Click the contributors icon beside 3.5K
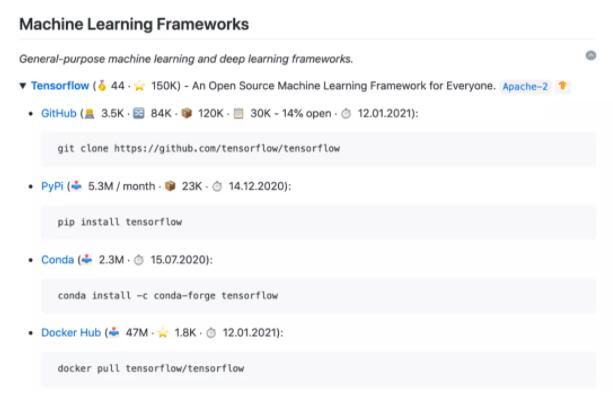Image resolution: width=613 pixels, height=401 pixels. pos(90,113)
